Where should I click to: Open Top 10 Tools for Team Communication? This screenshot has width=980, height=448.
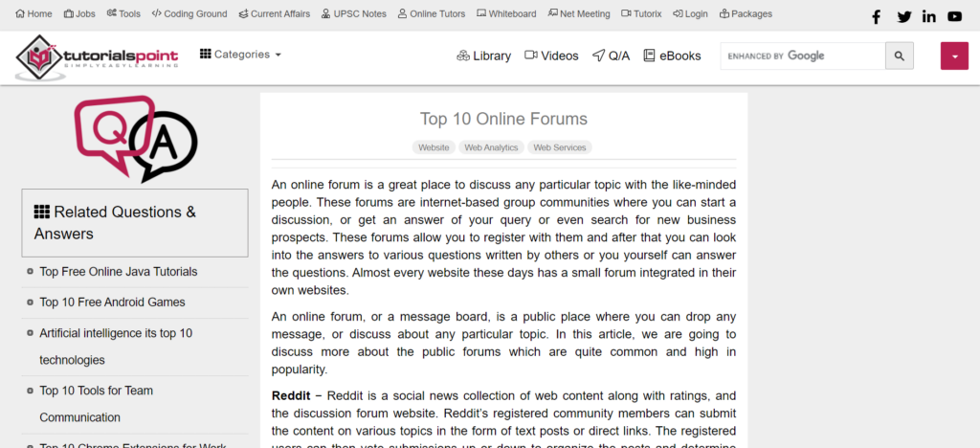[x=97, y=404]
